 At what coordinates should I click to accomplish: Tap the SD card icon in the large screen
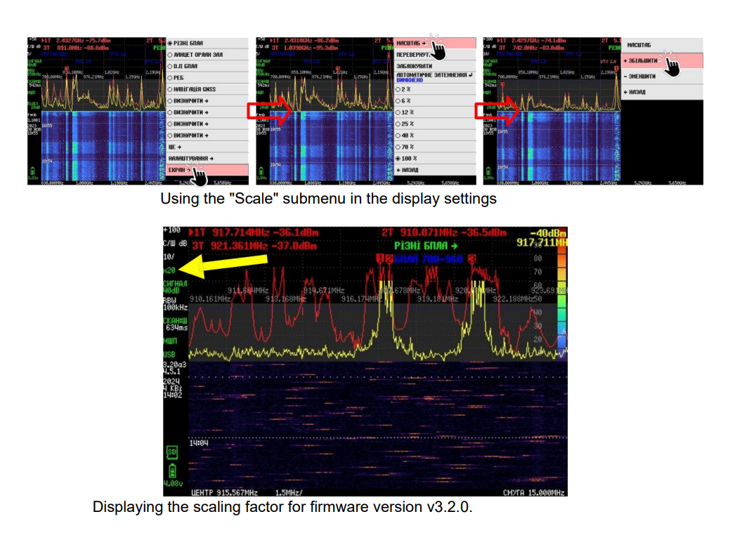coord(171,449)
